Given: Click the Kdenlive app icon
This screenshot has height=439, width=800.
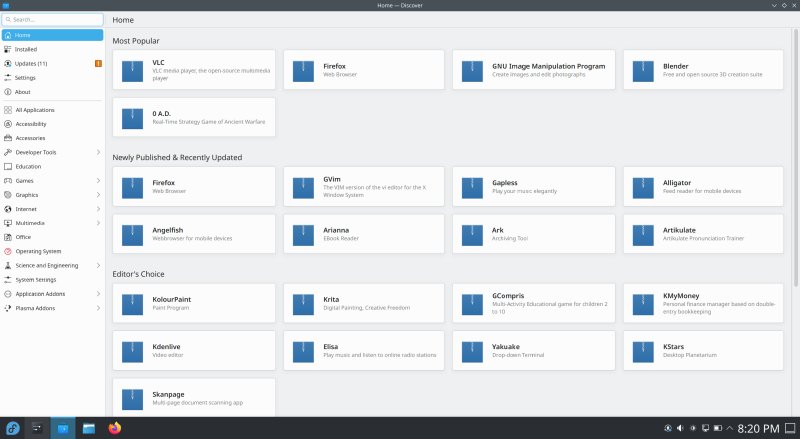Looking at the screenshot, I should 132,352.
